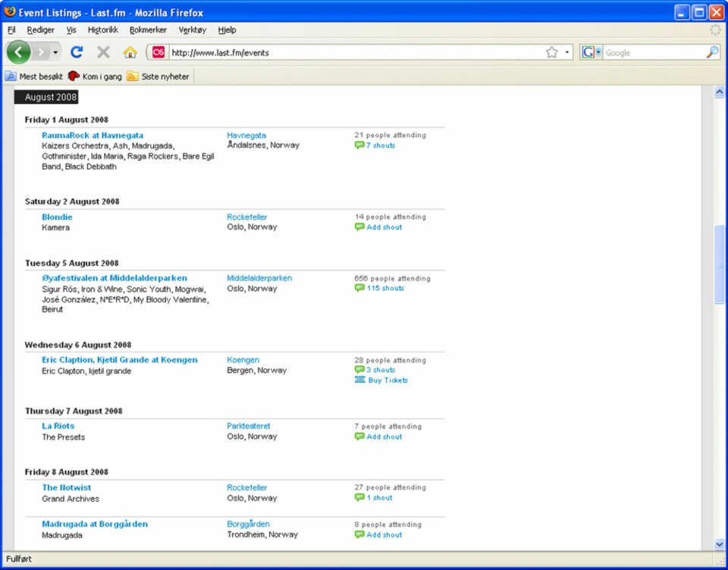Click shout icon in Madrugada Borggården row

click(x=359, y=534)
